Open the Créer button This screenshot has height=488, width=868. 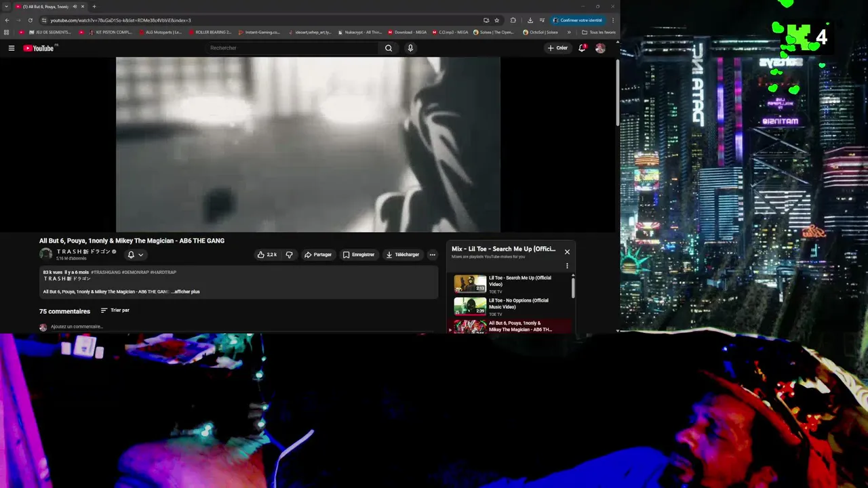pyautogui.click(x=557, y=48)
